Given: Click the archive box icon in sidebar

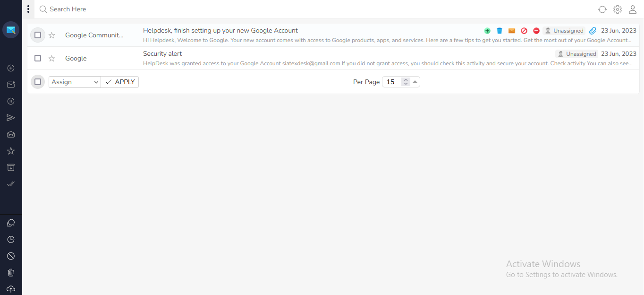Looking at the screenshot, I should pyautogui.click(x=11, y=167).
